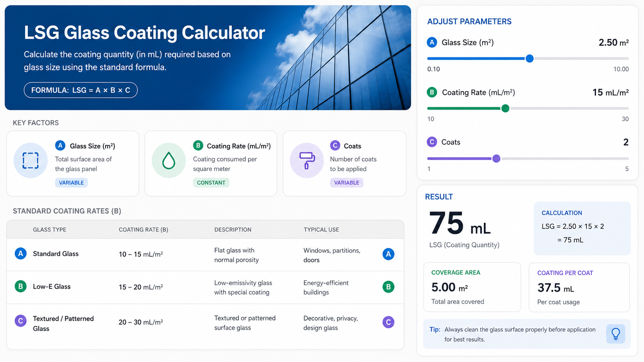Click the 20 – 30 mL/m² rate cell
The image size is (644, 362).
click(x=141, y=322)
